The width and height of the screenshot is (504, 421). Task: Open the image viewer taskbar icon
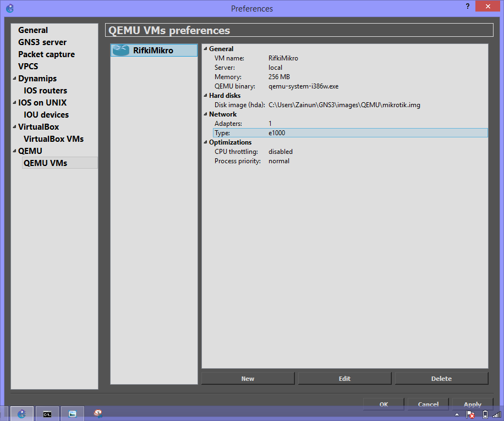[73, 414]
